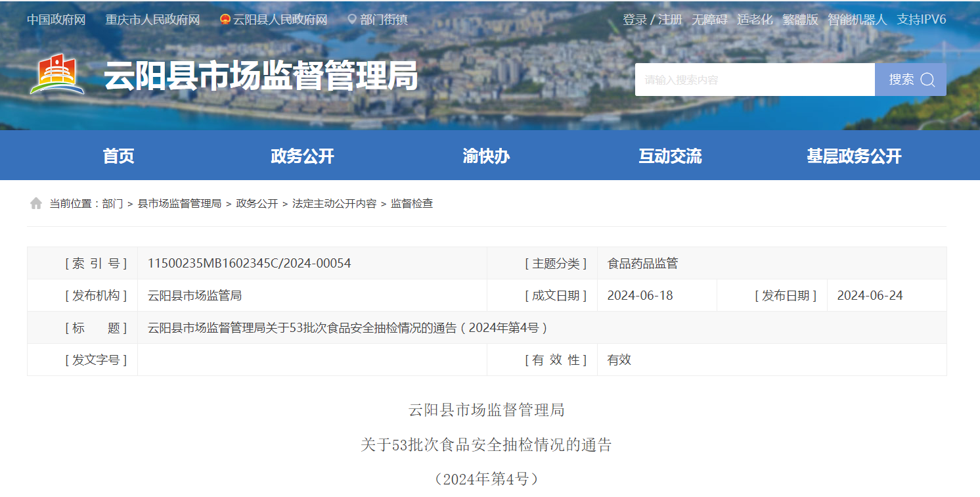Click the Yunyang bureau logo emblem
980x497 pixels.
tap(57, 76)
